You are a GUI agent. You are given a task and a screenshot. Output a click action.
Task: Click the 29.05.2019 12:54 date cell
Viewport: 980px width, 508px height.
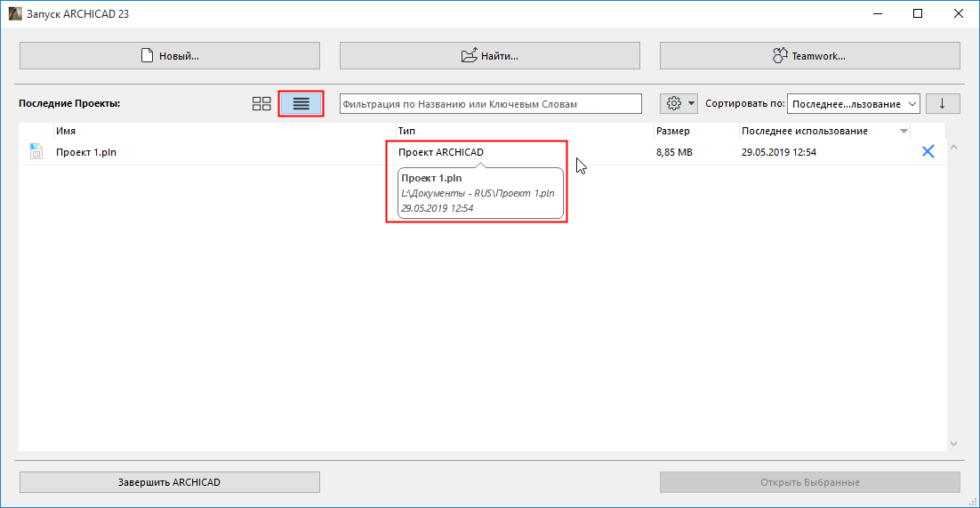(779, 151)
